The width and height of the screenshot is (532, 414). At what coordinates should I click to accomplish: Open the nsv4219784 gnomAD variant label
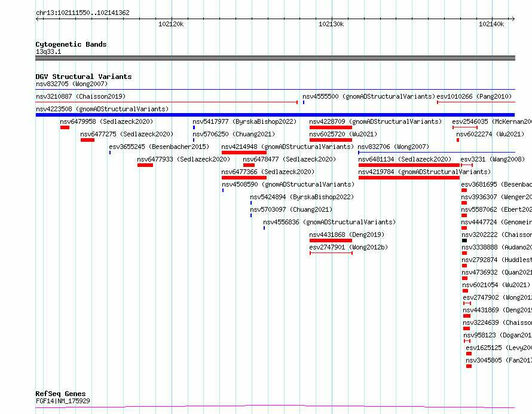pyautogui.click(x=424, y=172)
